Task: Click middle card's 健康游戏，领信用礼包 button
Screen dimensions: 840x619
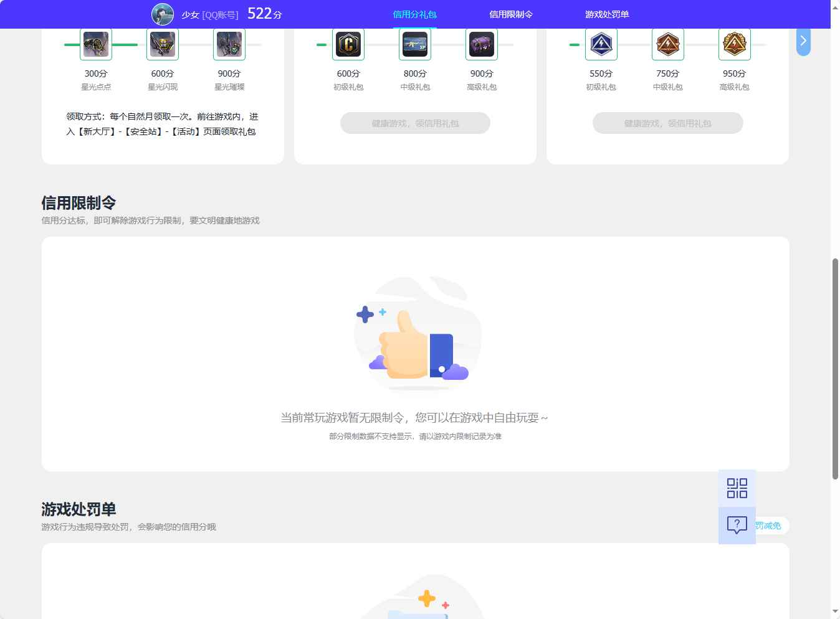Action: click(415, 123)
